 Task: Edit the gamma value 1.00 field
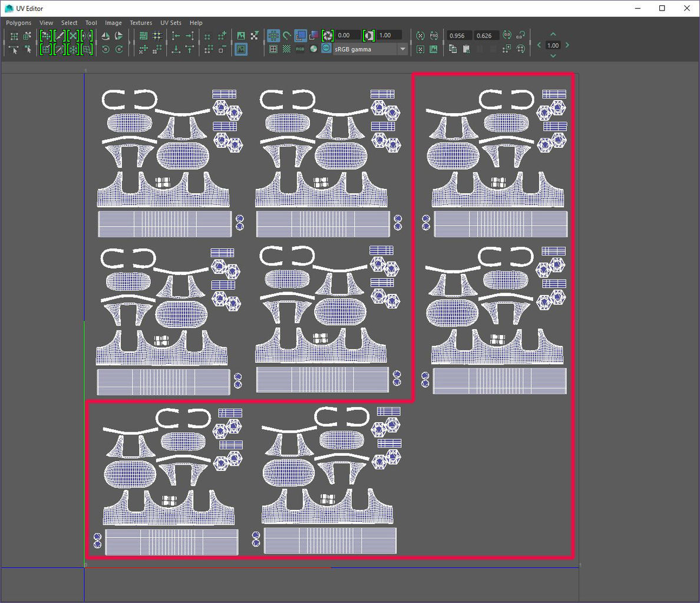tap(389, 35)
